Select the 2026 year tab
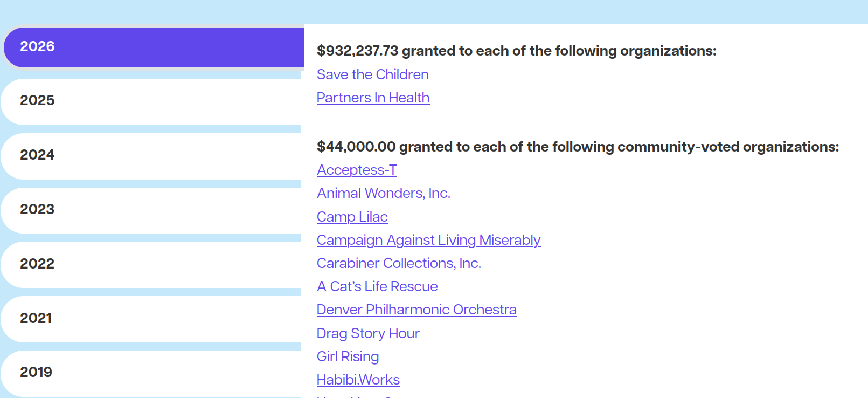The height and width of the screenshot is (398, 868). click(154, 47)
